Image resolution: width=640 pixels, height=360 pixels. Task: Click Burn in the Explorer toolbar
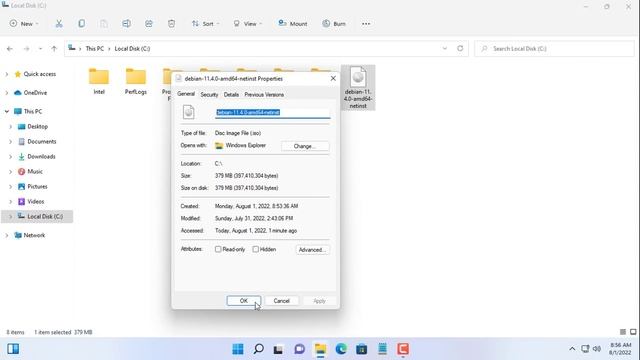click(x=334, y=24)
